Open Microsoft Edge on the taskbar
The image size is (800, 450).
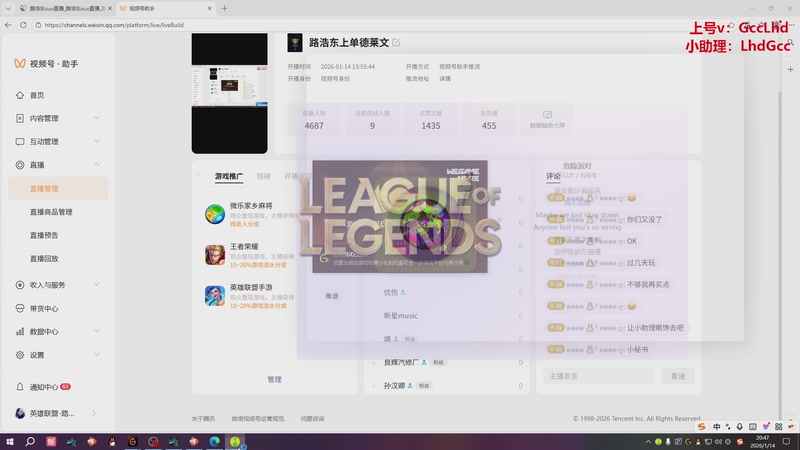pyautogui.click(x=214, y=441)
